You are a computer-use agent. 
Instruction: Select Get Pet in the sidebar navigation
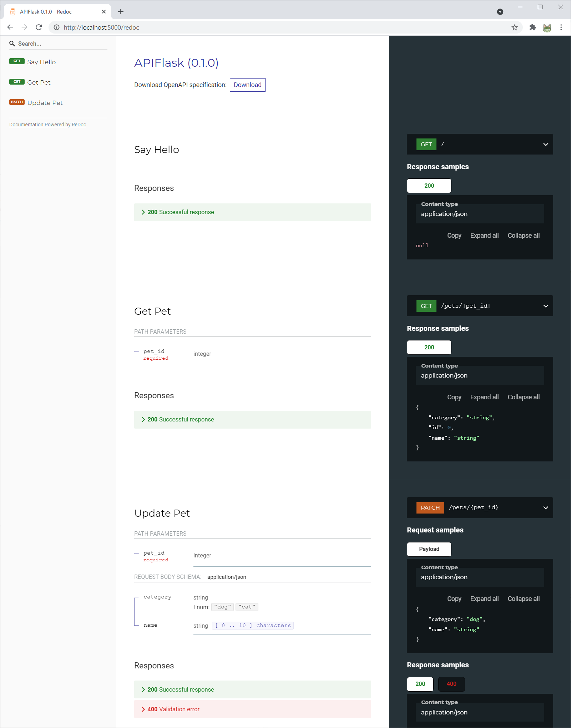(x=39, y=82)
